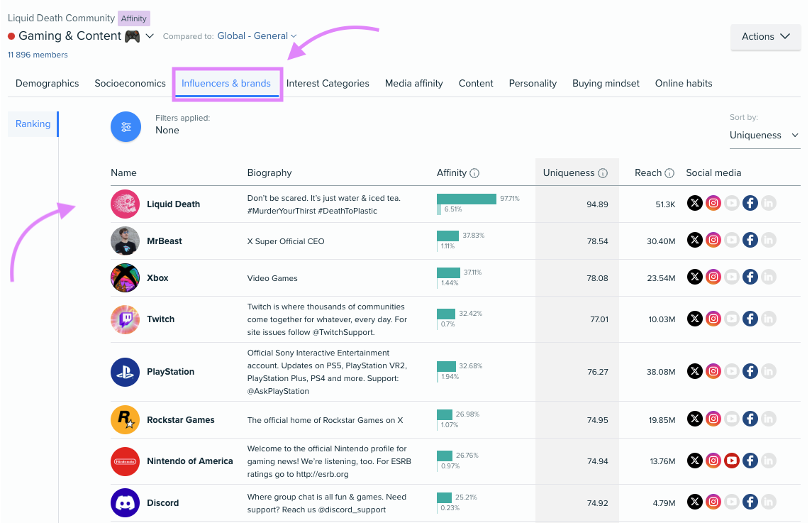Click the Facebook icon for Xbox

pyautogui.click(x=750, y=277)
